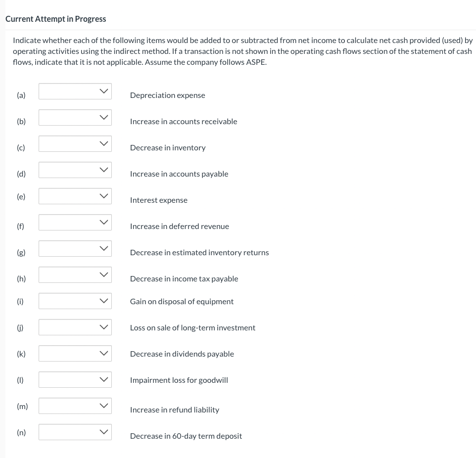This screenshot has height=458, width=476.
Task: Open the dropdown for Decrease in 60-day term deposit
Action: pyautogui.click(x=75, y=432)
